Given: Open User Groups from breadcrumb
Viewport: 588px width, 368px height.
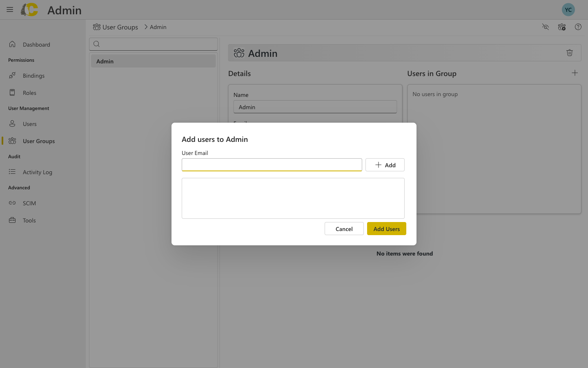Looking at the screenshot, I should pyautogui.click(x=120, y=27).
